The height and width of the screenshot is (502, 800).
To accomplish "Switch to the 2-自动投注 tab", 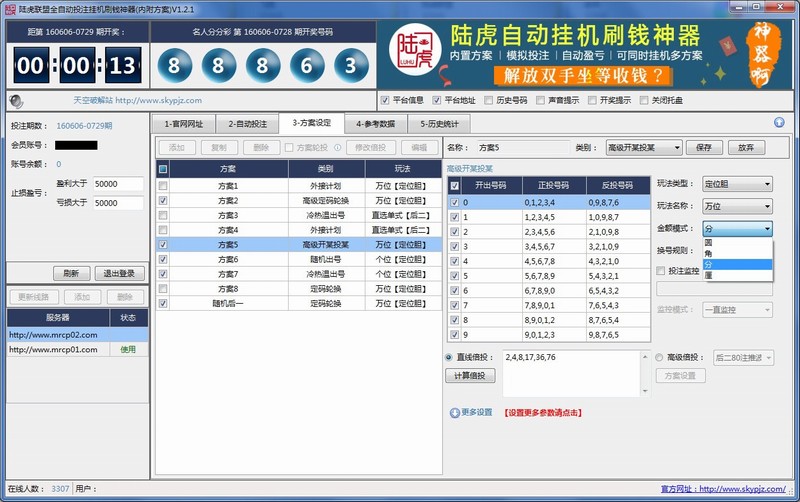I will click(246, 124).
